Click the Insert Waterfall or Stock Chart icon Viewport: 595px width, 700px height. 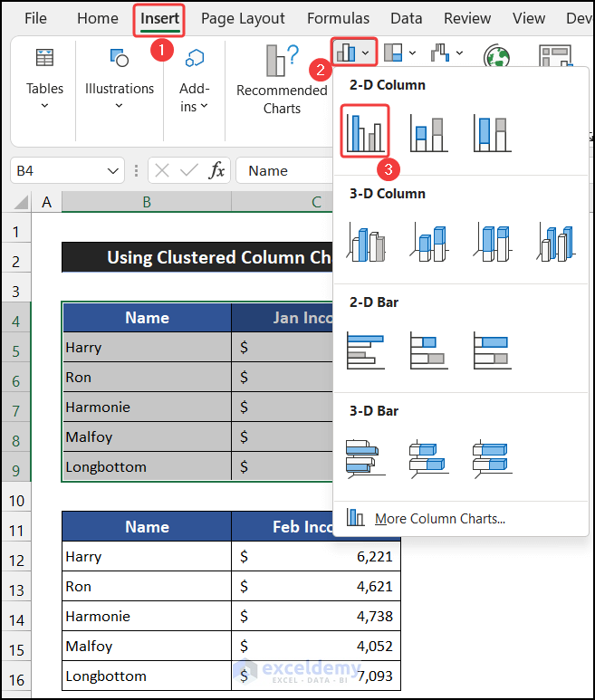click(x=440, y=53)
